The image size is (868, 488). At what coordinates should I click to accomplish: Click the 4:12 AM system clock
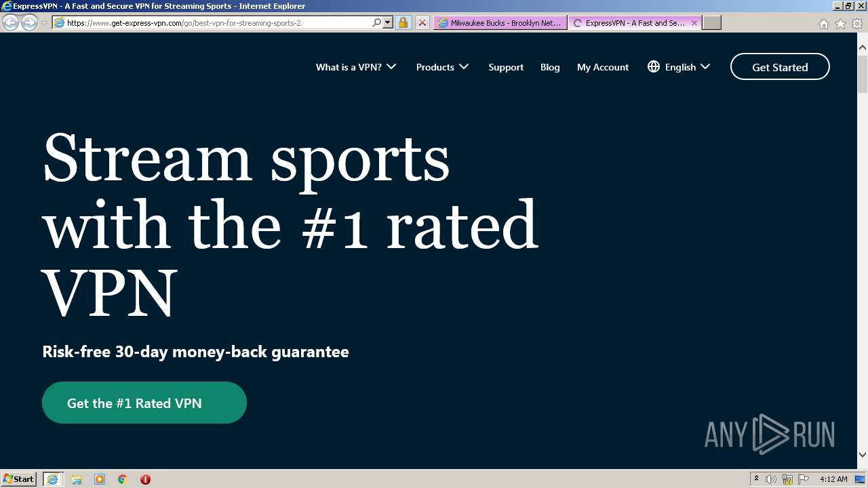[833, 479]
